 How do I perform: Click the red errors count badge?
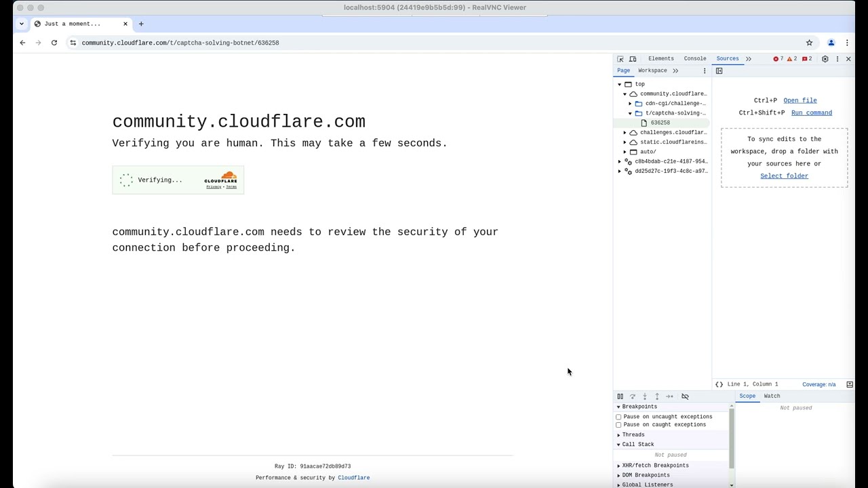point(778,59)
